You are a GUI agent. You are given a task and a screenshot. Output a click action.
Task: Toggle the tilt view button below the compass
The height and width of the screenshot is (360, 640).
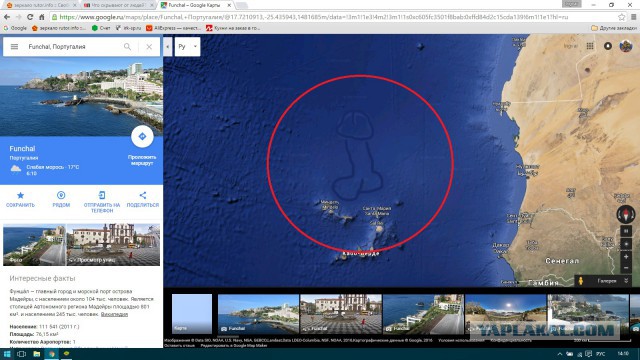626,231
